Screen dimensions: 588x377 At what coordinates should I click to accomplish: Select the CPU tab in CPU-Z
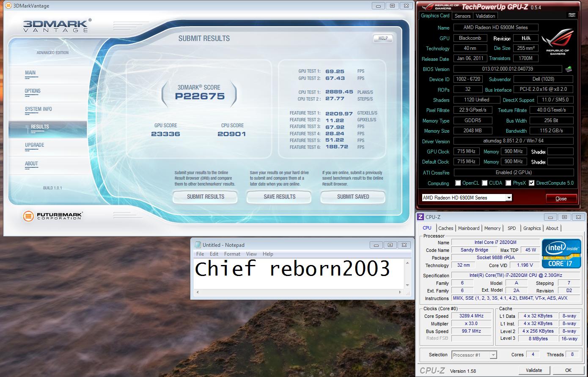427,228
